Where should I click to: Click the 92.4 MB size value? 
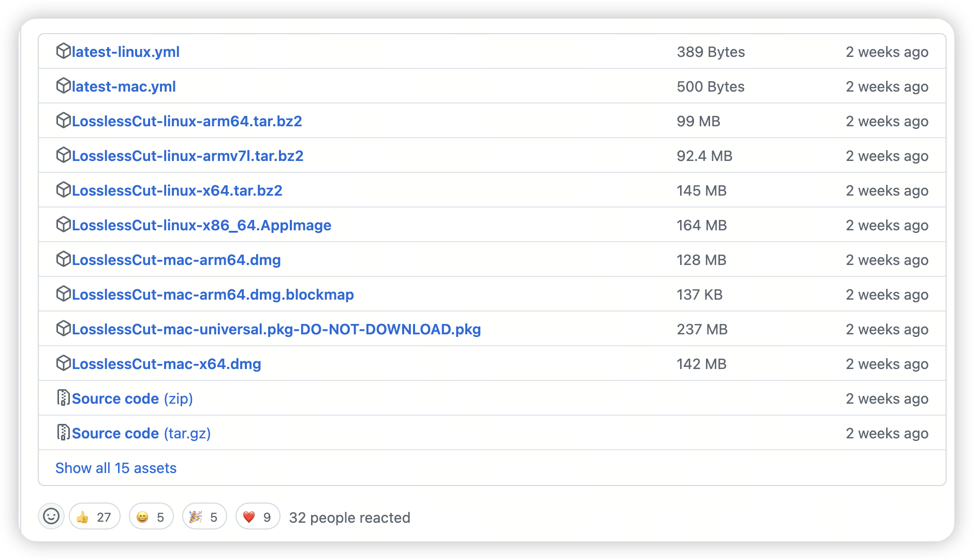[705, 156]
